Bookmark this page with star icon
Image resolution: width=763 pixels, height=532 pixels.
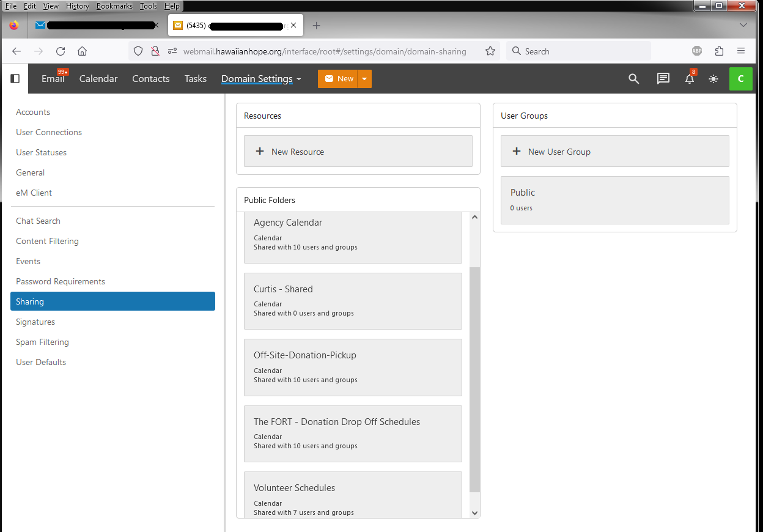tap(490, 51)
